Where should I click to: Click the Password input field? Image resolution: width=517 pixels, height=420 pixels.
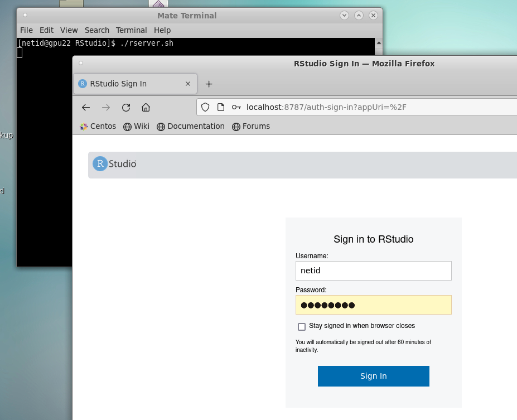point(374,305)
